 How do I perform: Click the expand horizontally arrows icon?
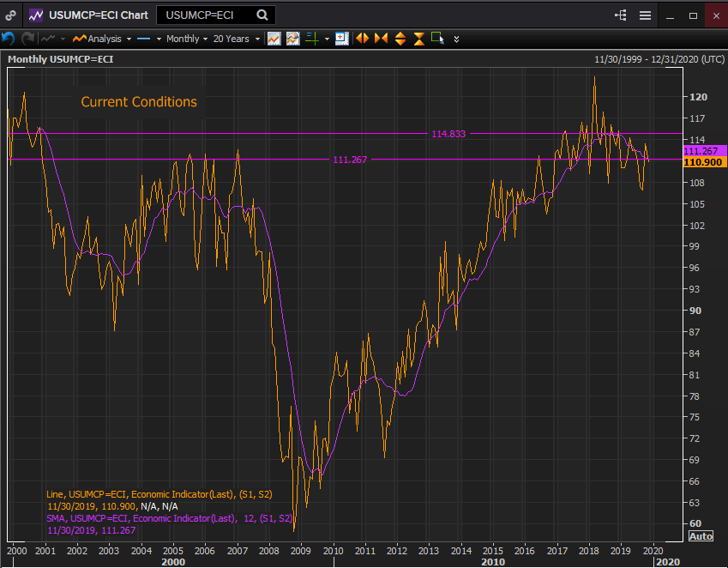(363, 39)
